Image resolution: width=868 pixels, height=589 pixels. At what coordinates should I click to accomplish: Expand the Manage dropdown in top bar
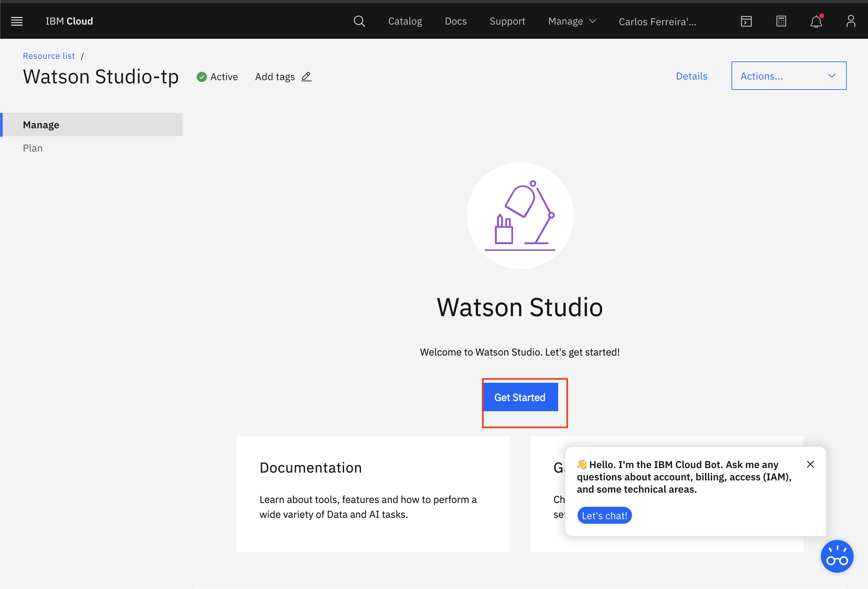[x=572, y=21]
